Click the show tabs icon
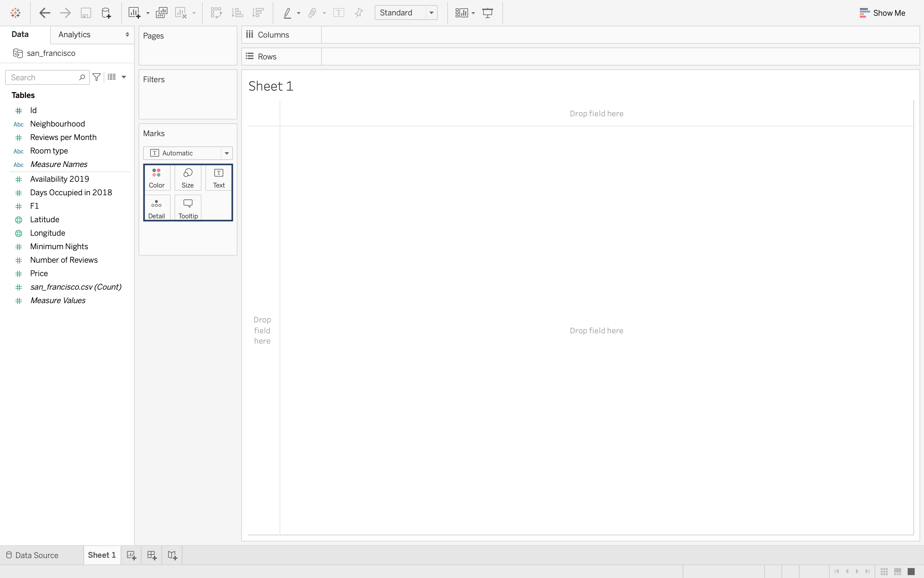The height and width of the screenshot is (578, 924). (x=911, y=572)
